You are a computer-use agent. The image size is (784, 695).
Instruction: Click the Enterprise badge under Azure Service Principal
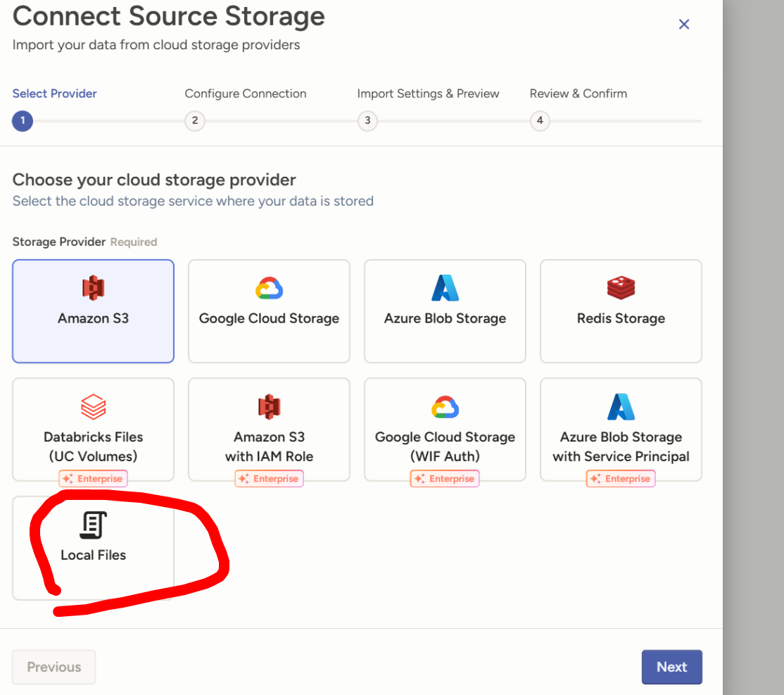click(x=621, y=478)
